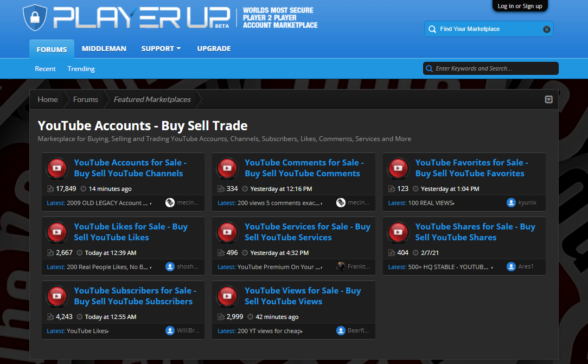The width and height of the screenshot is (588, 364).
Task: Click shosh user avatar in Likes card
Action: (170, 266)
